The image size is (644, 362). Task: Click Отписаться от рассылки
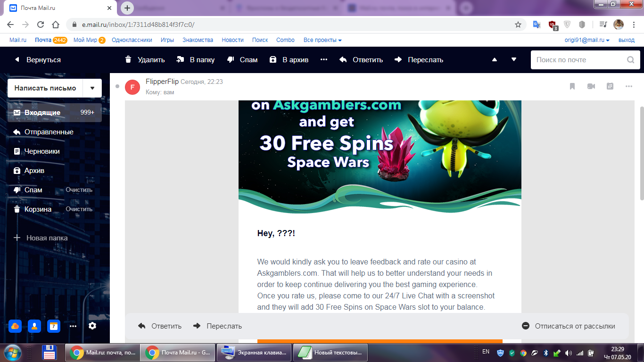[x=569, y=326]
